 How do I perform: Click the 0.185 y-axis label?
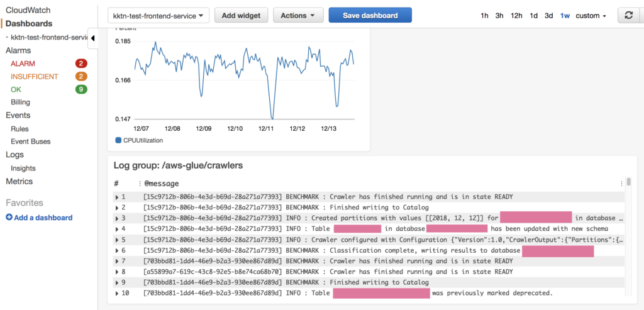123,41
